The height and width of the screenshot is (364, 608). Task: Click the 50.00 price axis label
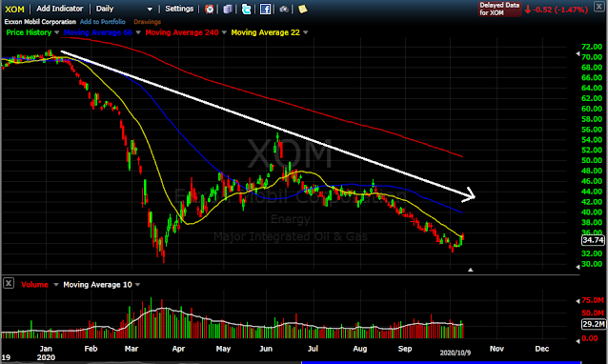point(592,160)
